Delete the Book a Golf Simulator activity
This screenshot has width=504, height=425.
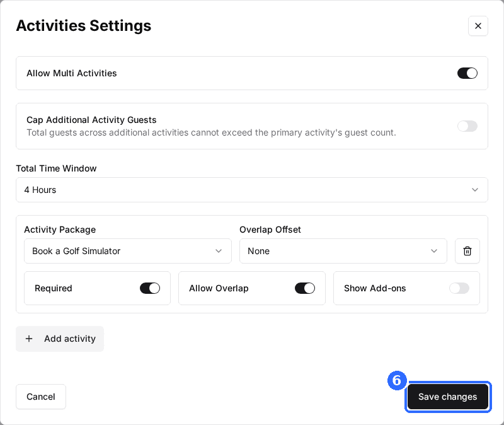pyautogui.click(x=467, y=251)
